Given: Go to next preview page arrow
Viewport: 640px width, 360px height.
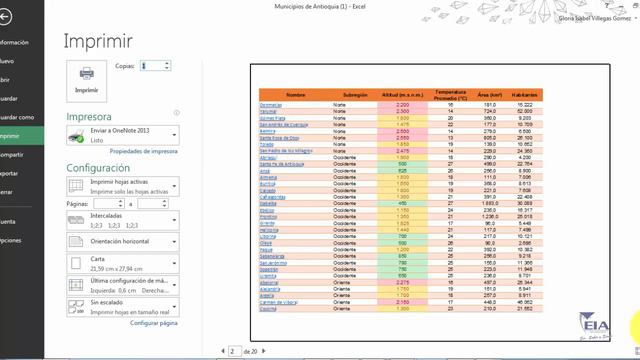Looking at the screenshot, I should [264, 351].
